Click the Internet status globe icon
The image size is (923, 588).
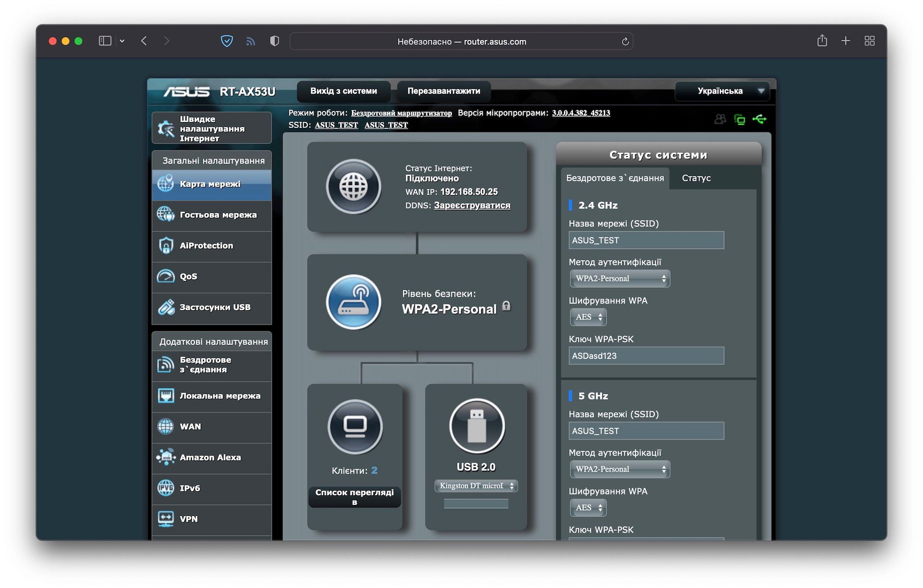353,186
